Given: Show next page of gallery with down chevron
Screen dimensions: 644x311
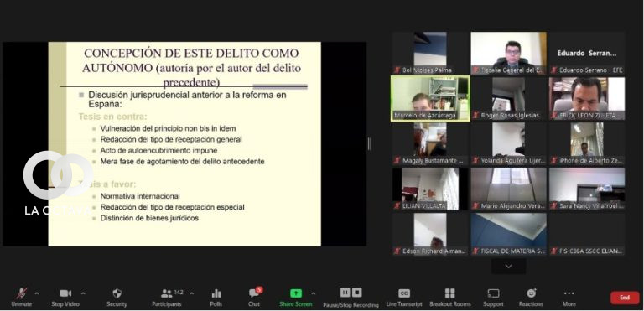Looking at the screenshot, I should 508,267.
